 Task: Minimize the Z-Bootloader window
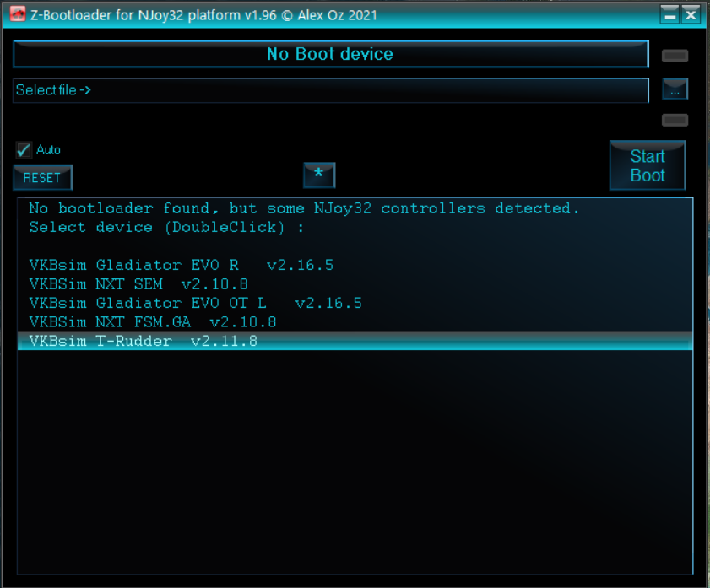[669, 15]
